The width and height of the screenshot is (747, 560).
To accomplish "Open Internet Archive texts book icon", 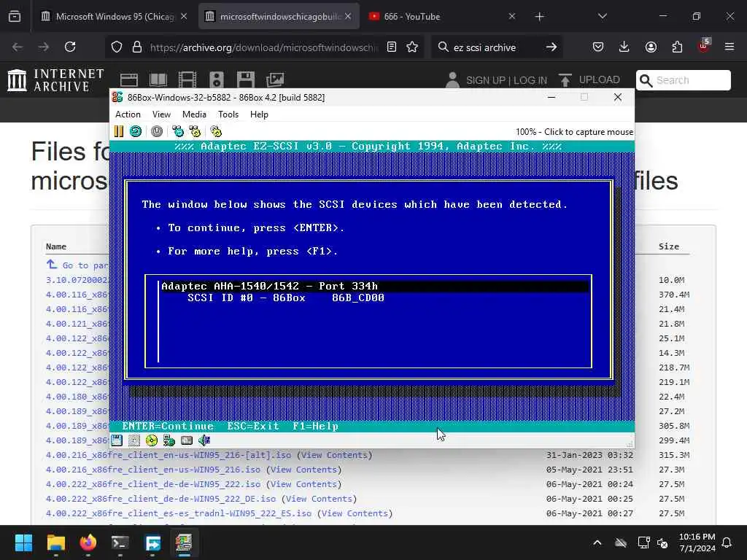I will pyautogui.click(x=158, y=79).
